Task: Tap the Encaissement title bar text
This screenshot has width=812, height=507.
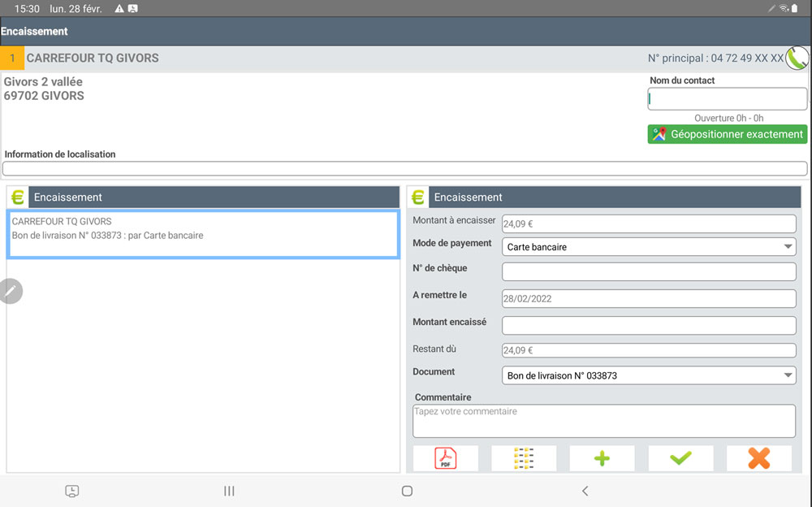Action: [34, 31]
